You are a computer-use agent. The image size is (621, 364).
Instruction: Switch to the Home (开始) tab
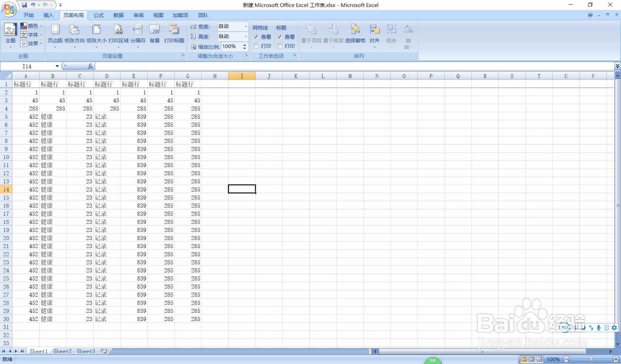tap(28, 15)
